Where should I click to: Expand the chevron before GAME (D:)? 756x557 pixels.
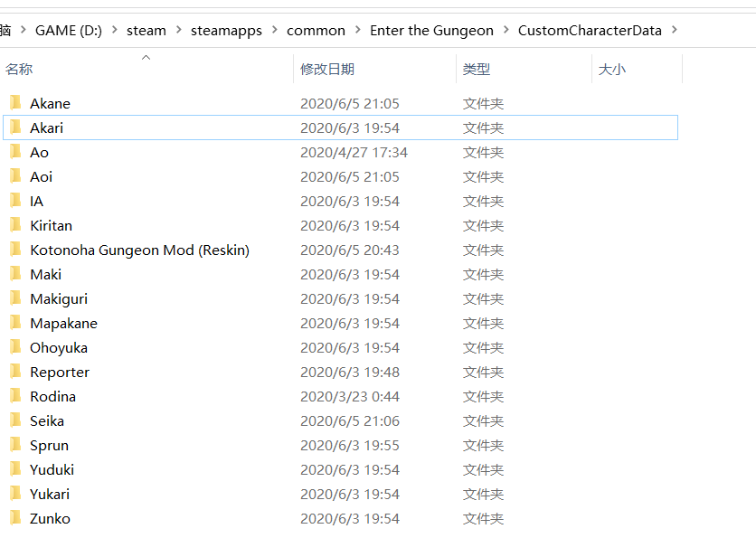[x=23, y=30]
